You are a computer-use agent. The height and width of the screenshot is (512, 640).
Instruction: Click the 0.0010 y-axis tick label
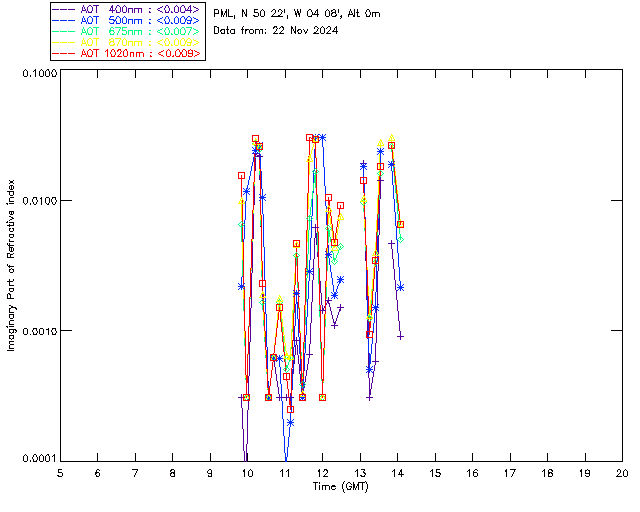click(39, 330)
